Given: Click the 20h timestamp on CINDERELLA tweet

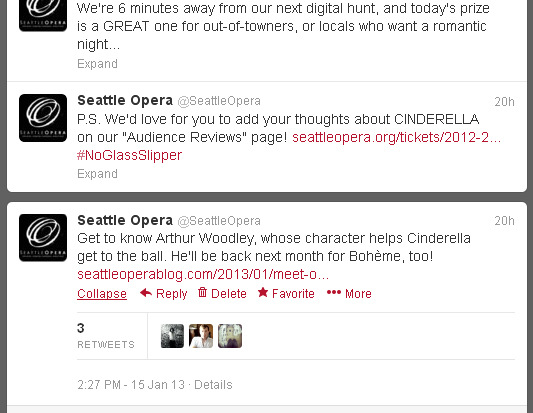Looking at the screenshot, I should click(x=504, y=102).
